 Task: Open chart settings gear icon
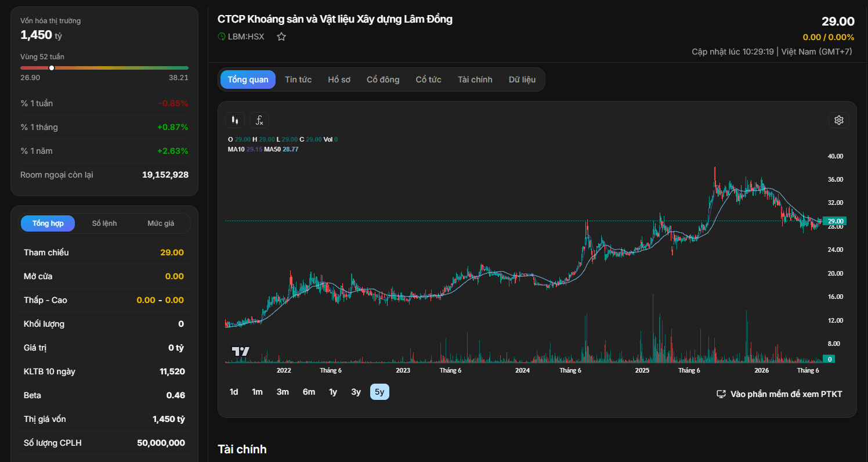tap(838, 120)
